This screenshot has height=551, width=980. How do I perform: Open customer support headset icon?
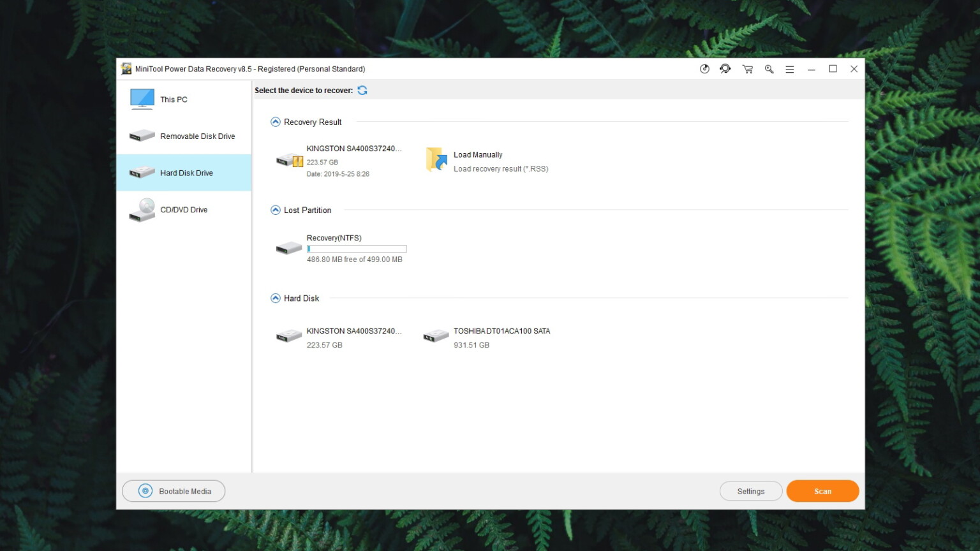click(x=725, y=69)
